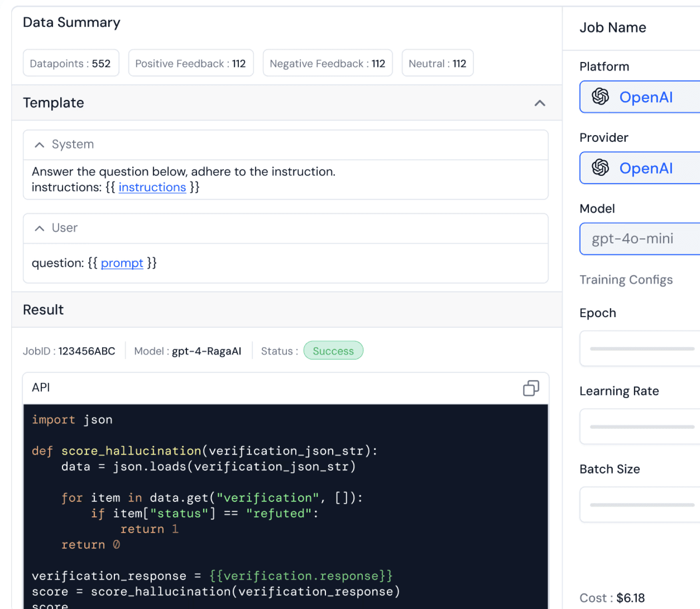The image size is (700, 609).
Task: Click the OpenAI logo in Platform
Action: click(x=600, y=97)
